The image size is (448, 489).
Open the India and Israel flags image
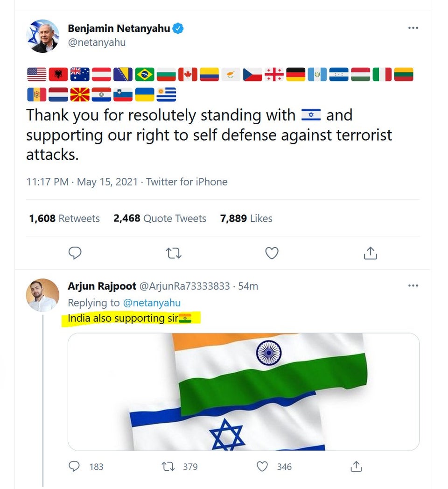click(x=243, y=391)
